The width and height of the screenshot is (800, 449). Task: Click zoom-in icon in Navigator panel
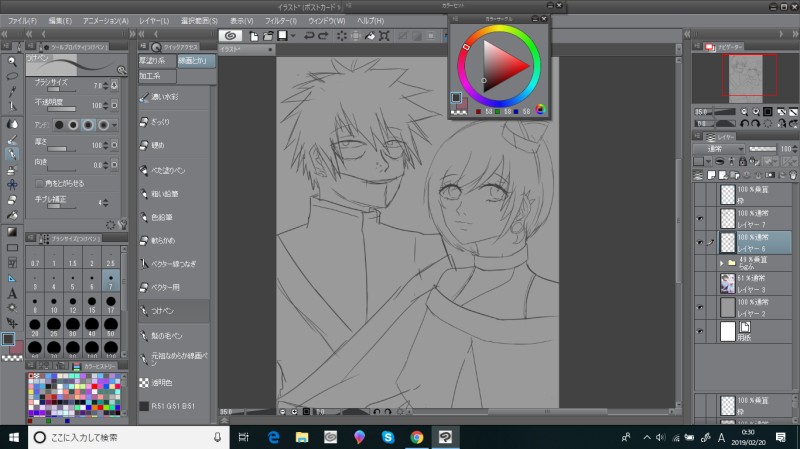tap(756, 112)
